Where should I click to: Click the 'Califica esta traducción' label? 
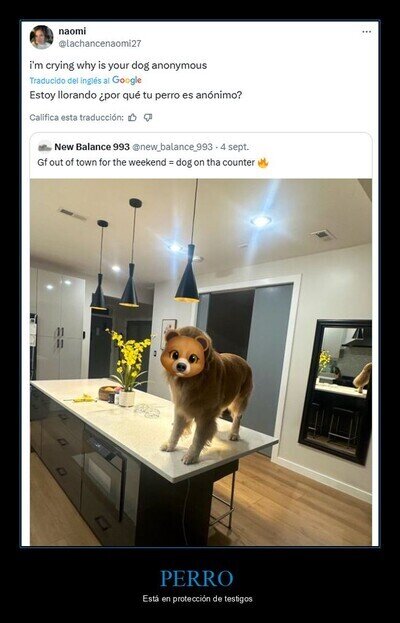point(77,118)
